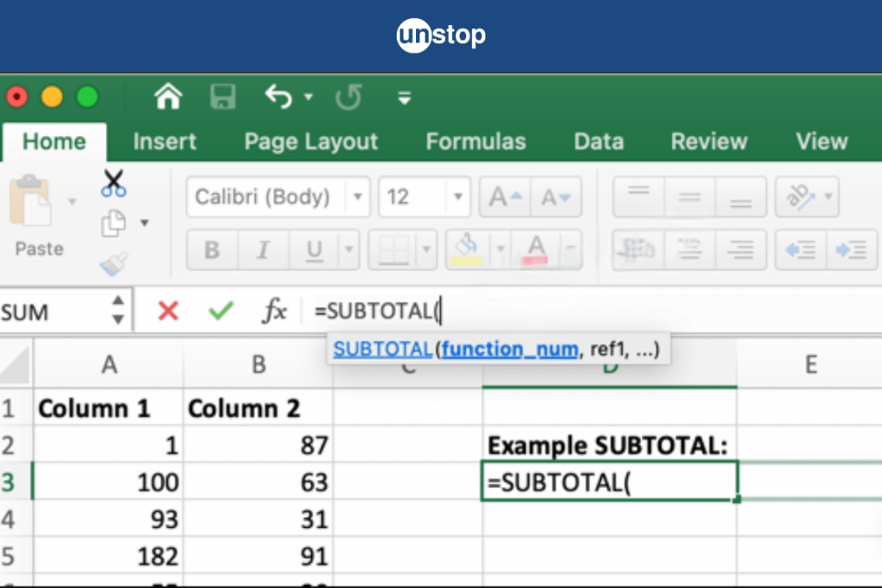Open the Customize Quick Access Toolbar menu
This screenshot has height=588, width=882.
click(x=404, y=98)
